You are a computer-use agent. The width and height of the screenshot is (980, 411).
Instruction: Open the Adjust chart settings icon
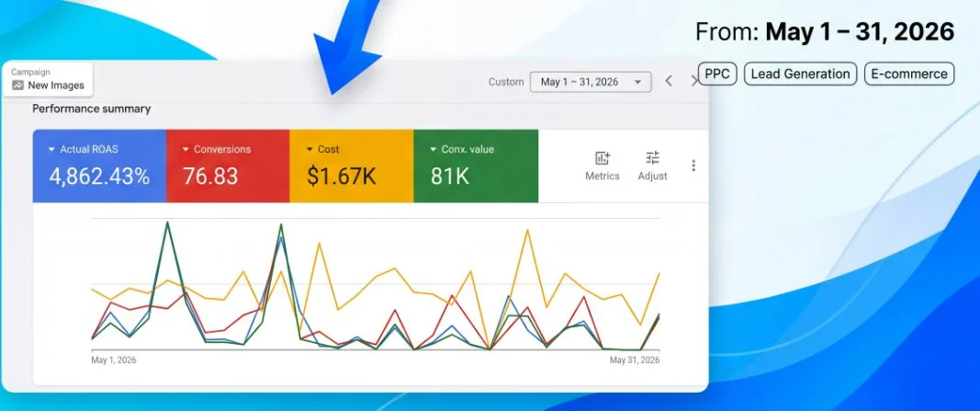point(652,158)
